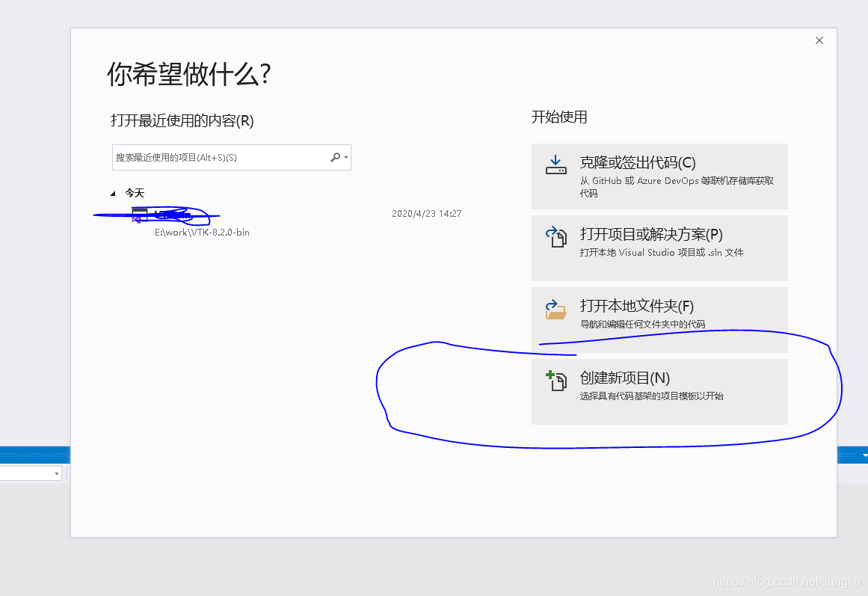Focus the 搜索最近使用的项目 search field
The width and height of the screenshot is (868, 596).
[x=232, y=157]
